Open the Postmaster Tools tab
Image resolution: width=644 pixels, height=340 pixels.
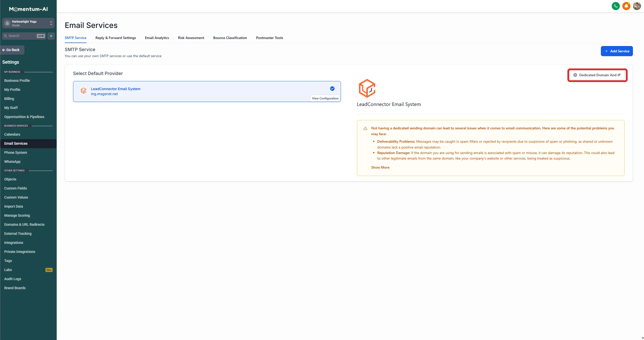pos(269,38)
